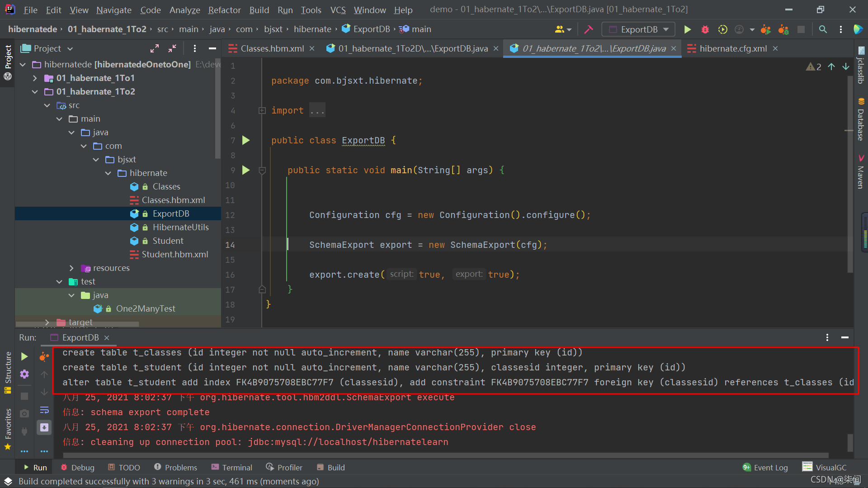Expand the resources folder
Screen dimensions: 868x488
tap(71, 268)
